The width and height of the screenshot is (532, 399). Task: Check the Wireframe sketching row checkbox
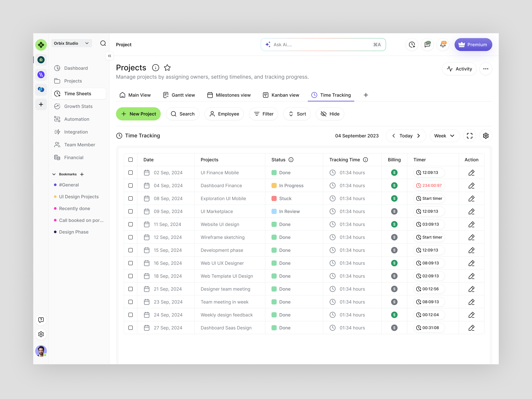[x=131, y=237]
